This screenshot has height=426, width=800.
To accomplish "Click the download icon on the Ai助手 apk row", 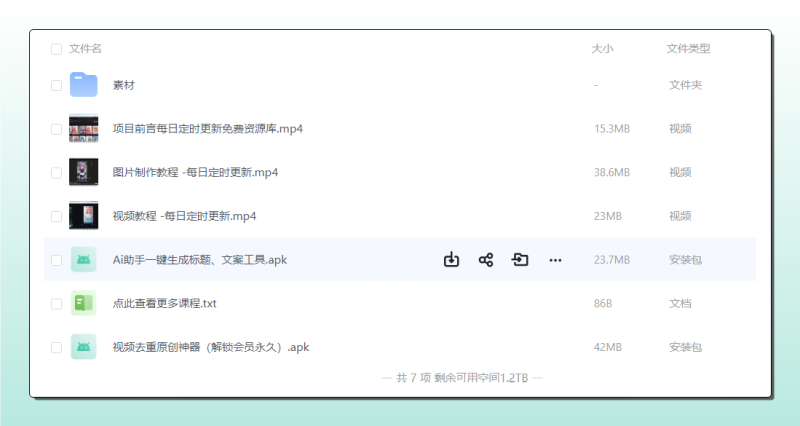I will (451, 260).
